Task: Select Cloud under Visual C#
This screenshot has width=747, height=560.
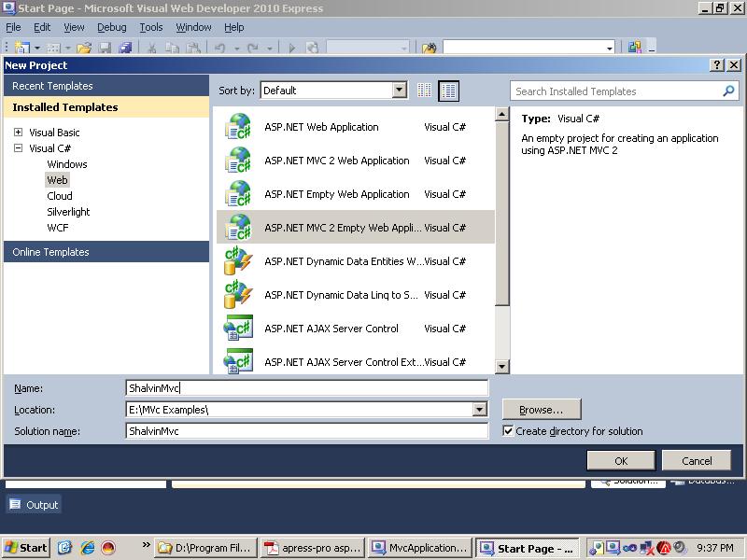Action: [x=60, y=196]
